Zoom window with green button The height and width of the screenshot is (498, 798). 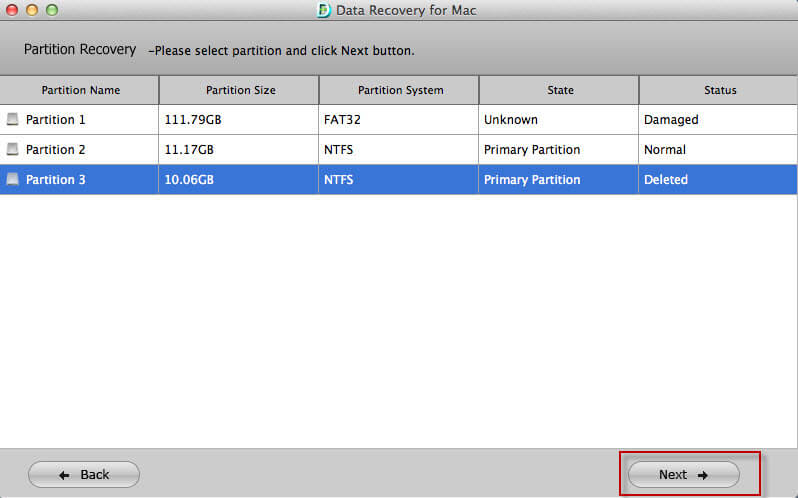[52, 10]
